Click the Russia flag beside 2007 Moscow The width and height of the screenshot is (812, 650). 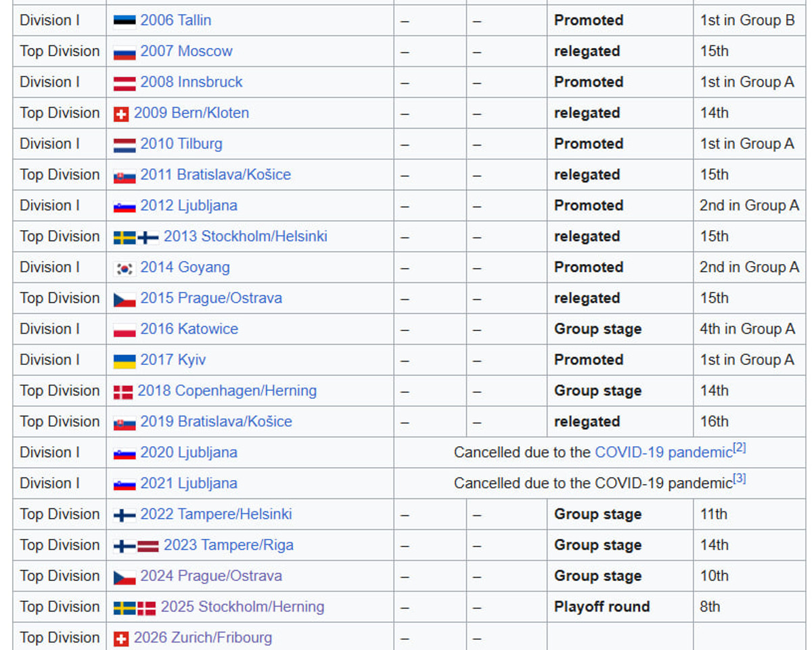pyautogui.click(x=125, y=52)
